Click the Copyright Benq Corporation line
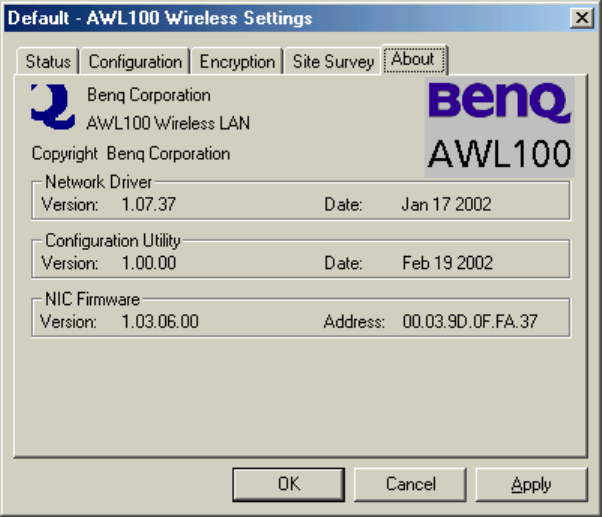 click(x=131, y=154)
